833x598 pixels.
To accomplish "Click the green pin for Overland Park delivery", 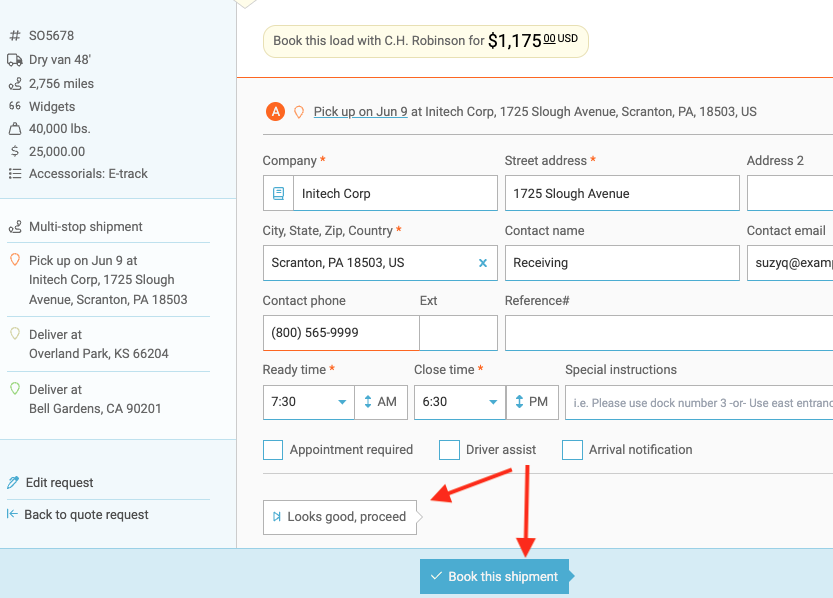I will 14,334.
